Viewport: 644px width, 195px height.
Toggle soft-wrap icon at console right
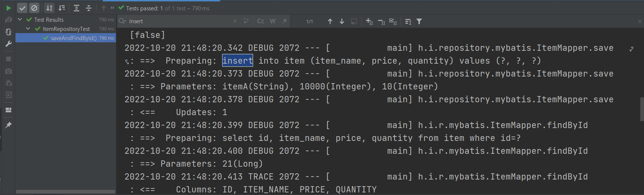(x=631, y=49)
